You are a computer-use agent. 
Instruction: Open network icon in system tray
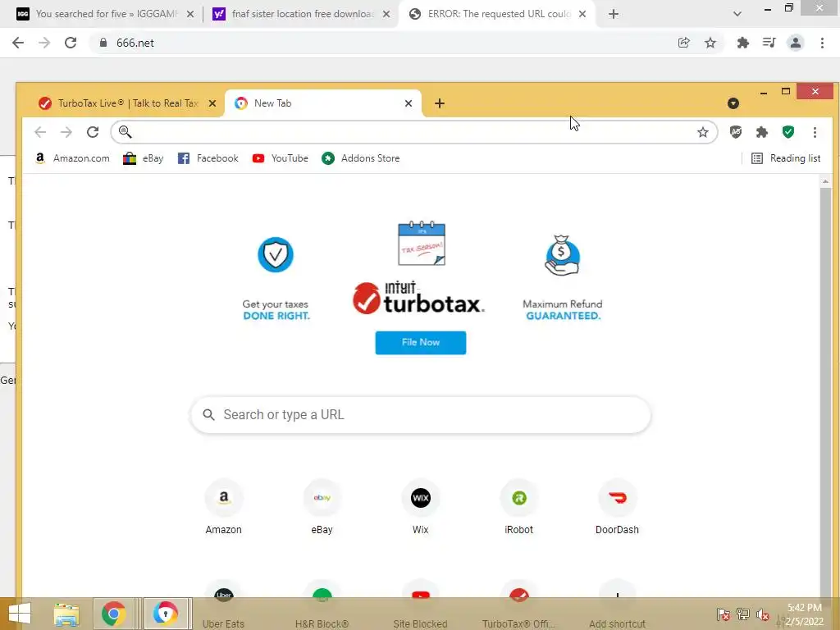(x=743, y=614)
